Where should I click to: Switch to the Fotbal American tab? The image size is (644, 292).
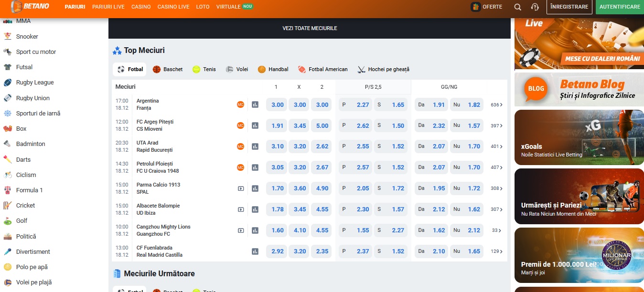tap(323, 69)
